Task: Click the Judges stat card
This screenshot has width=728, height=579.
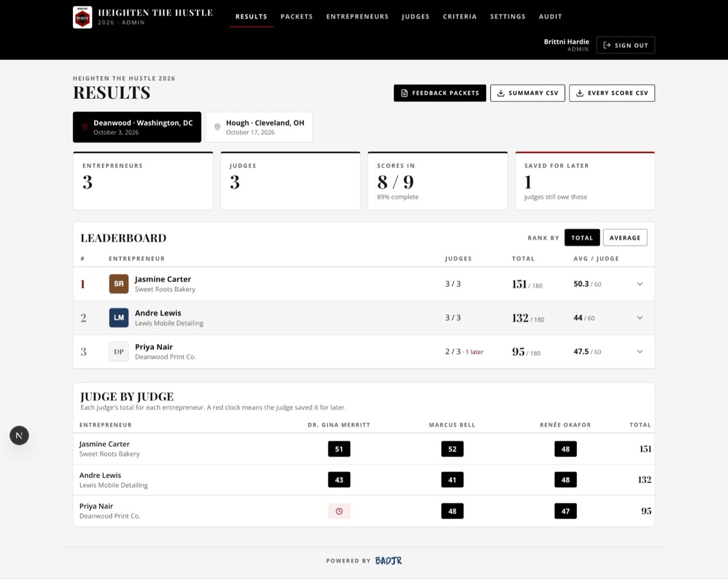Action: [x=290, y=181]
